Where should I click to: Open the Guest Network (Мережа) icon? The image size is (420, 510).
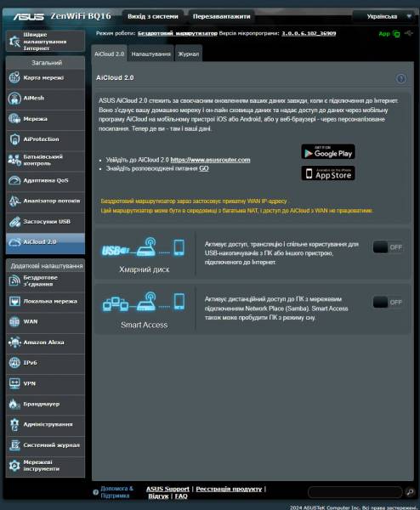click(x=14, y=119)
